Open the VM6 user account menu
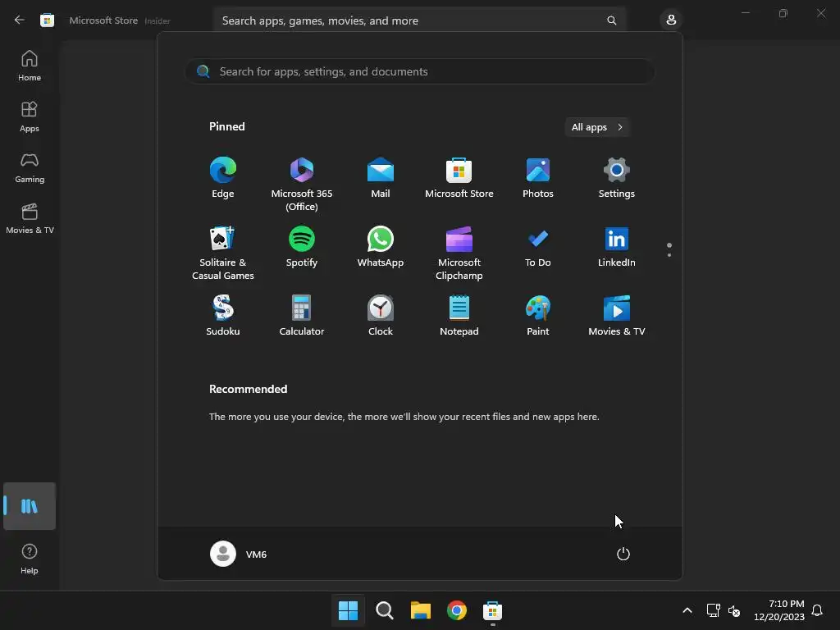 239,554
